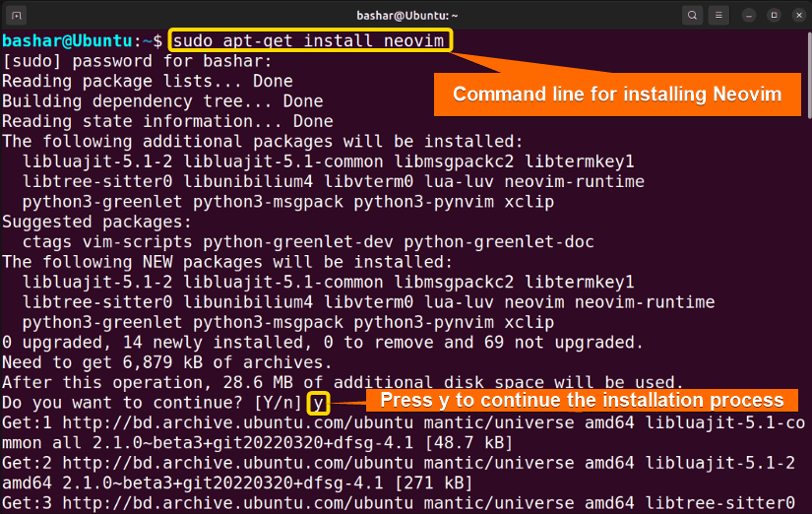Click the 'Get:3 http://bd.archive.ubuntu.com' line
Viewport: 812px width, 514px height.
399,503
